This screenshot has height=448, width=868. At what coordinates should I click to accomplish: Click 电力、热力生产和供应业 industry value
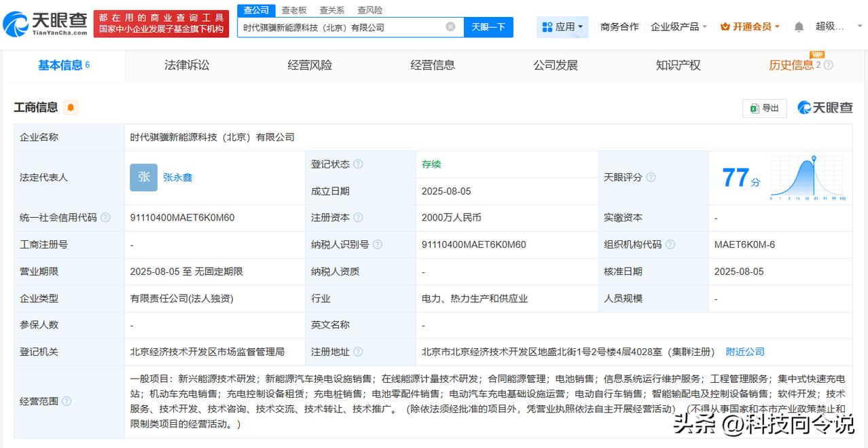[x=475, y=298]
